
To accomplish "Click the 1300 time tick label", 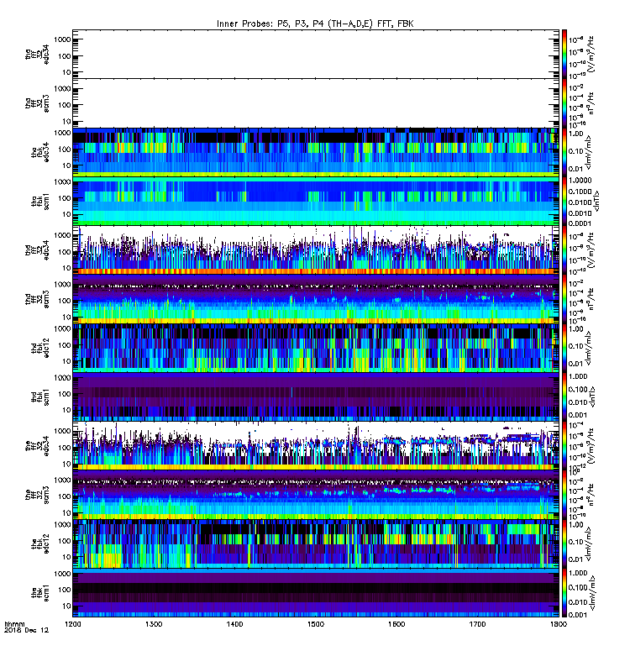I will point(154,624).
